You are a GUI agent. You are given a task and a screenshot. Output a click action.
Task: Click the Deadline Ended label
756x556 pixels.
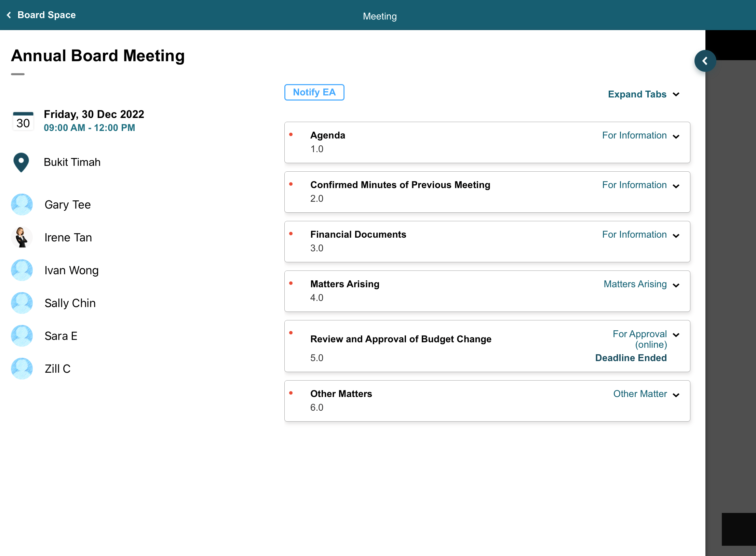coord(631,358)
